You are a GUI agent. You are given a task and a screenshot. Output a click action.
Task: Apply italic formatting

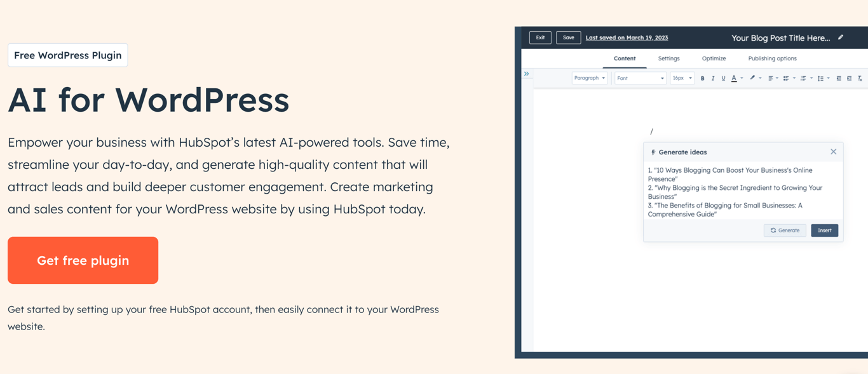click(713, 77)
